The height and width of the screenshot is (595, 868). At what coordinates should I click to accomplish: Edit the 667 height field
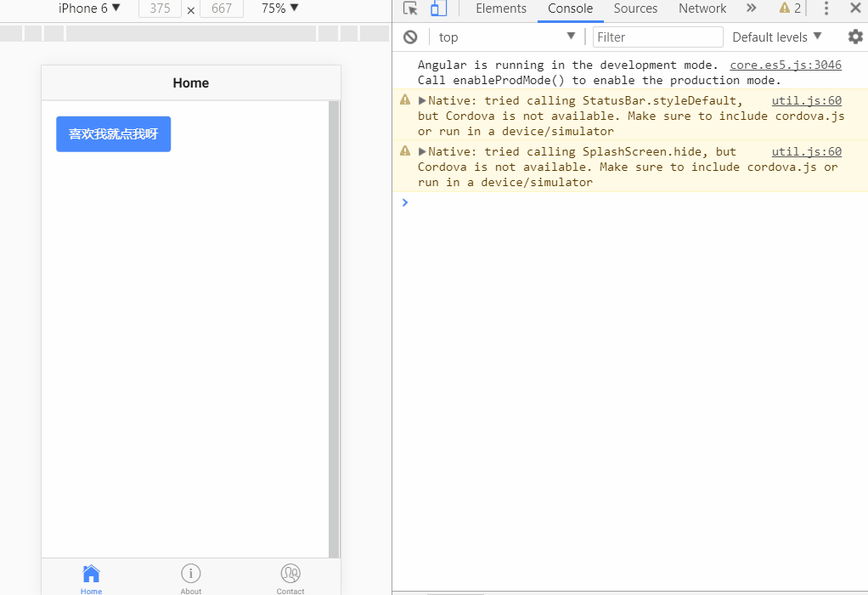(222, 8)
